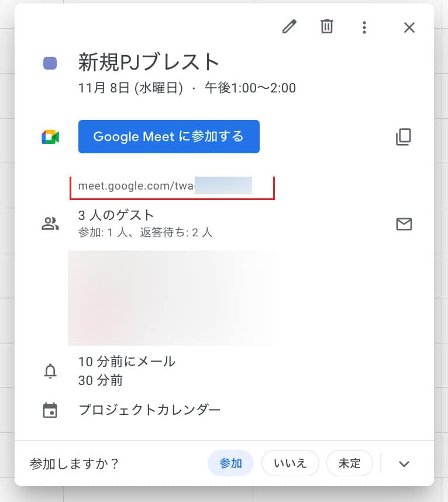The width and height of the screenshot is (448, 502).
Task: Click the blurred guest list area
Action: [x=171, y=298]
